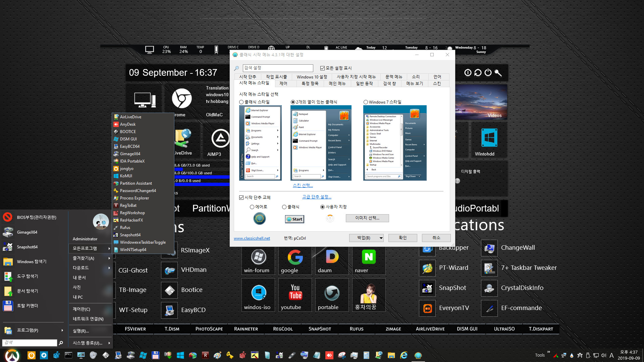Toggle the 모든 설정 표시 checkbox
644x362 pixels.
click(322, 68)
